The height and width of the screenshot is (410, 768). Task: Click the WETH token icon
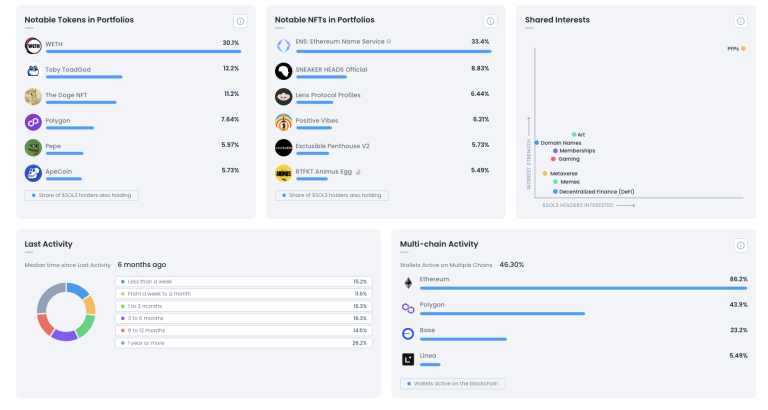pyautogui.click(x=33, y=45)
